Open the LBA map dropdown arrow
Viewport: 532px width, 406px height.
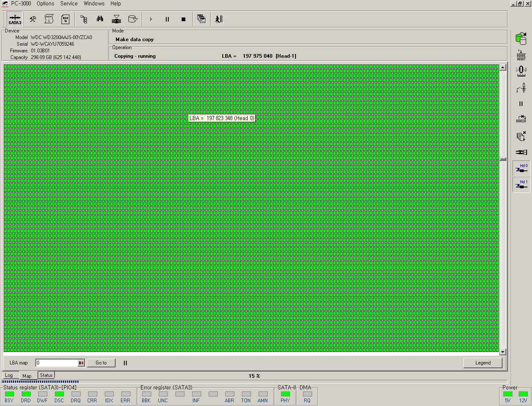tap(81, 363)
